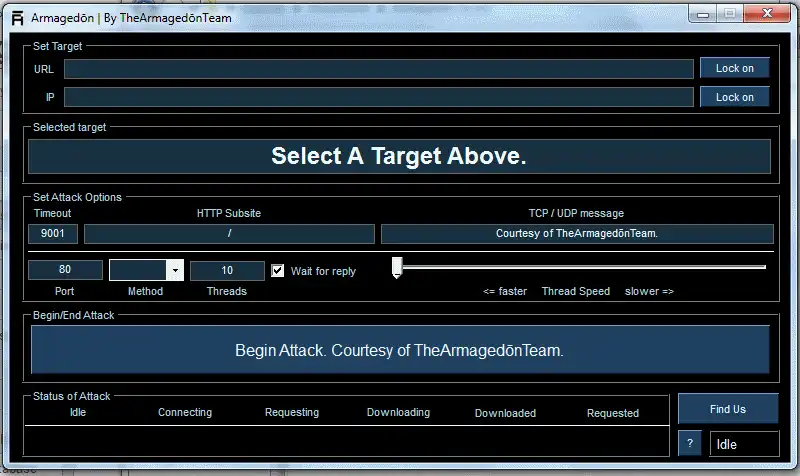The image size is (800, 476).
Task: Click the Downloading status column header
Action: pos(398,412)
